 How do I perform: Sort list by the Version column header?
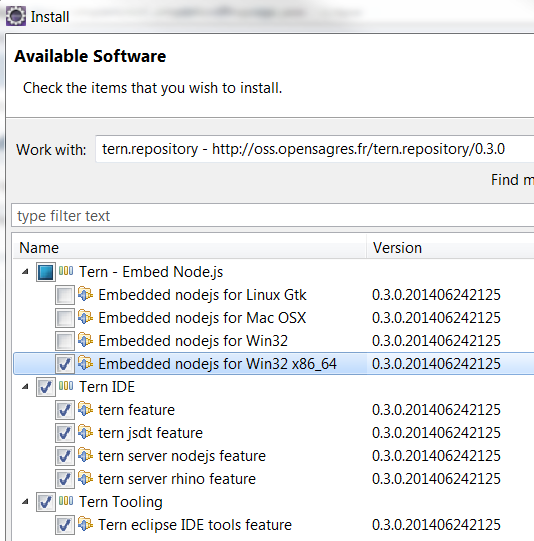[x=450, y=248]
